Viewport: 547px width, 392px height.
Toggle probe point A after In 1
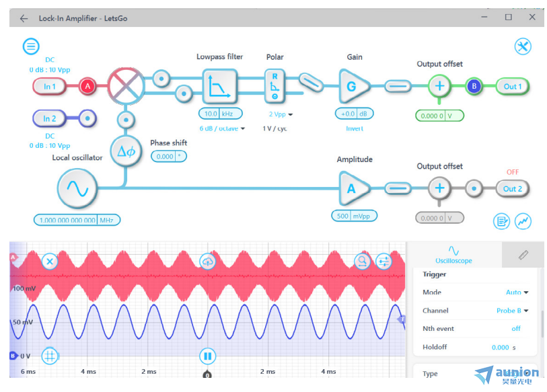(87, 86)
